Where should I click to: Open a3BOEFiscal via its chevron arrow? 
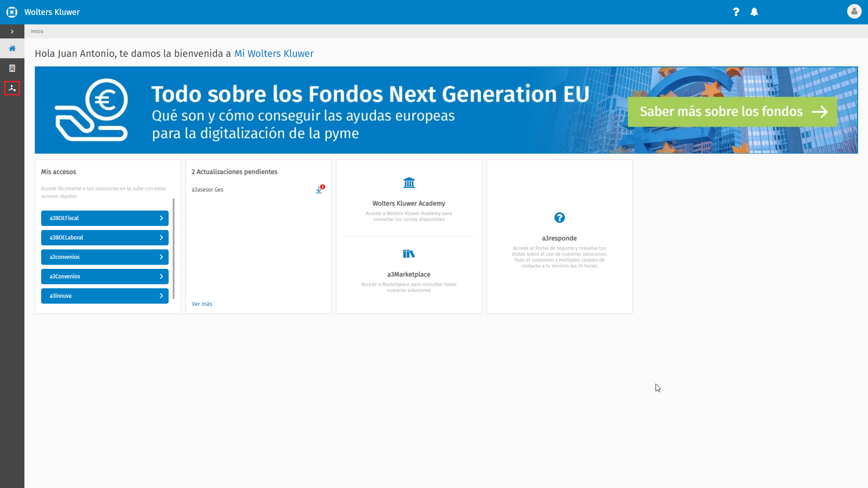(x=161, y=218)
